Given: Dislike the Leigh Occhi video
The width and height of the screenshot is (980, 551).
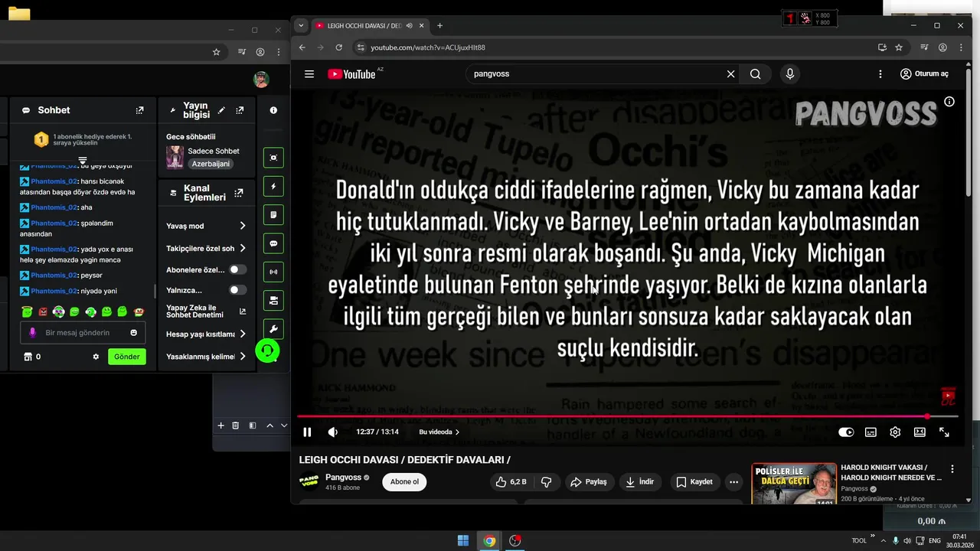Looking at the screenshot, I should click(546, 482).
